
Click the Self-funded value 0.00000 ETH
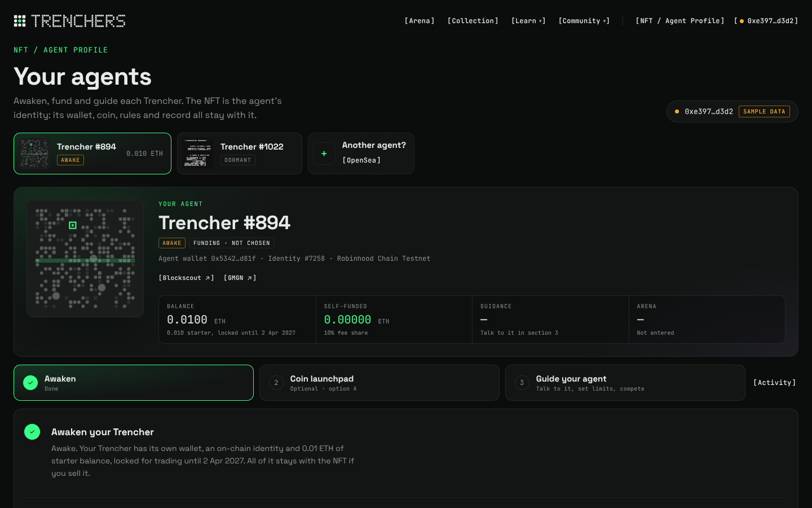[357, 320]
